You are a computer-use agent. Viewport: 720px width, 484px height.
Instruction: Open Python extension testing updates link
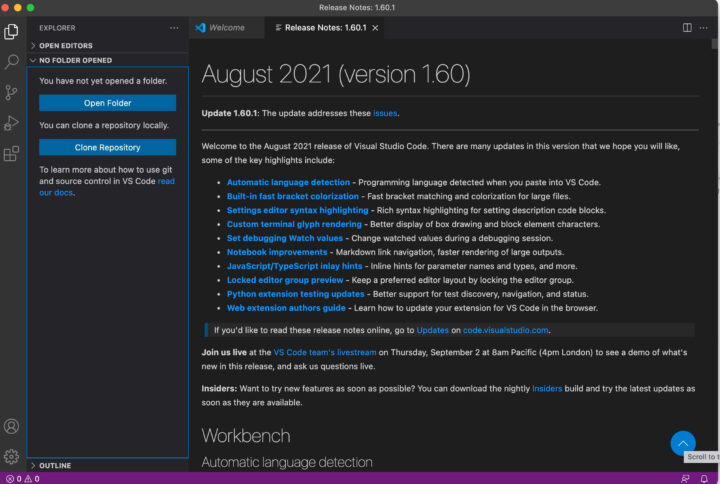pyautogui.click(x=295, y=294)
